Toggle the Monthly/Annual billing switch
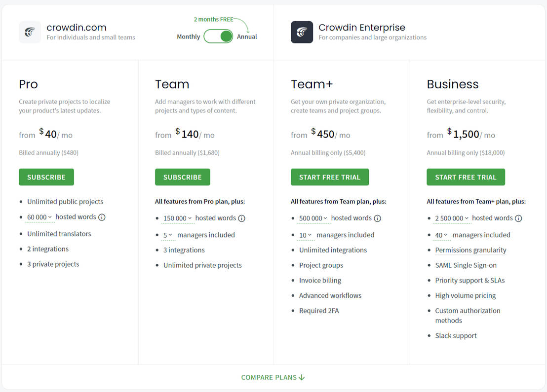 click(218, 36)
